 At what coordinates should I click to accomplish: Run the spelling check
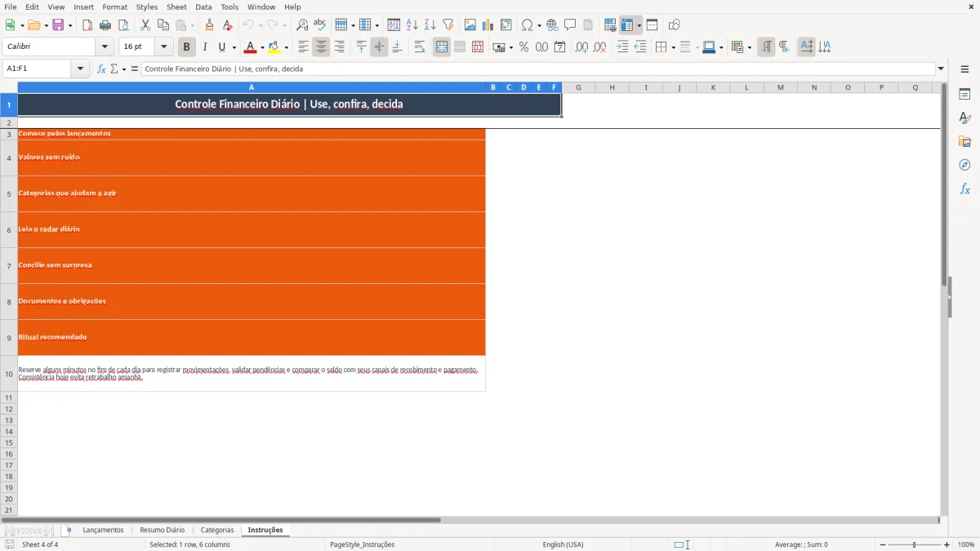(320, 25)
